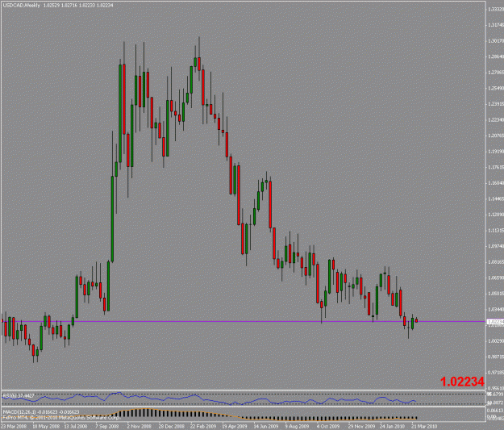Click the 1.14465 price axis label
Screen dimensions: 504x430
(x=496, y=198)
